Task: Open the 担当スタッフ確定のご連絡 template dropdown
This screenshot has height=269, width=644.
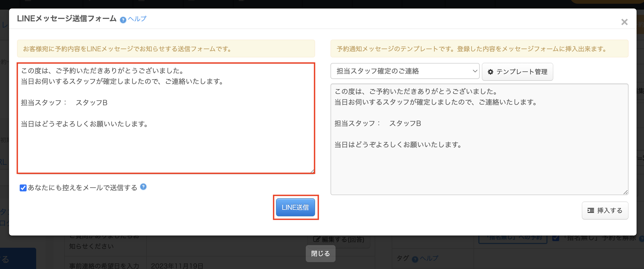Action: pyautogui.click(x=405, y=71)
